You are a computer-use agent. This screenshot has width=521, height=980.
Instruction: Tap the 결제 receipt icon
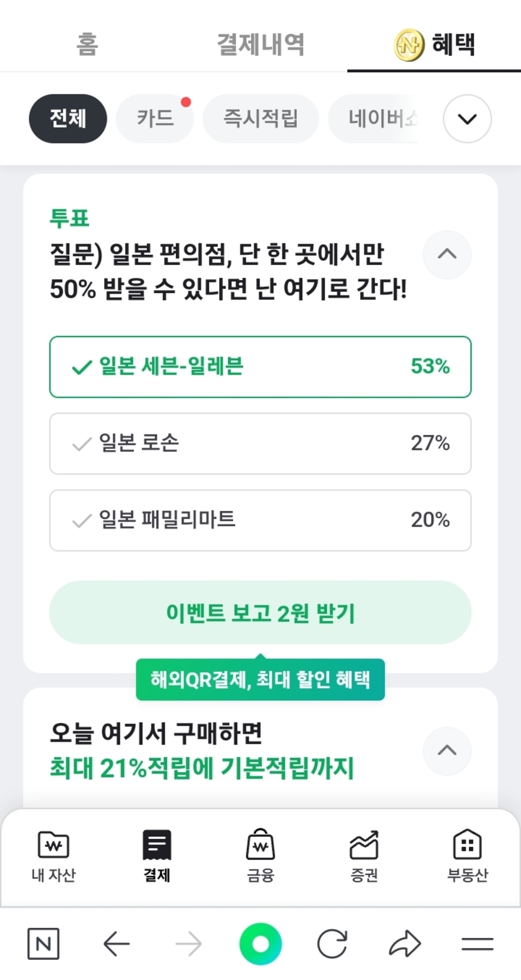tap(157, 845)
